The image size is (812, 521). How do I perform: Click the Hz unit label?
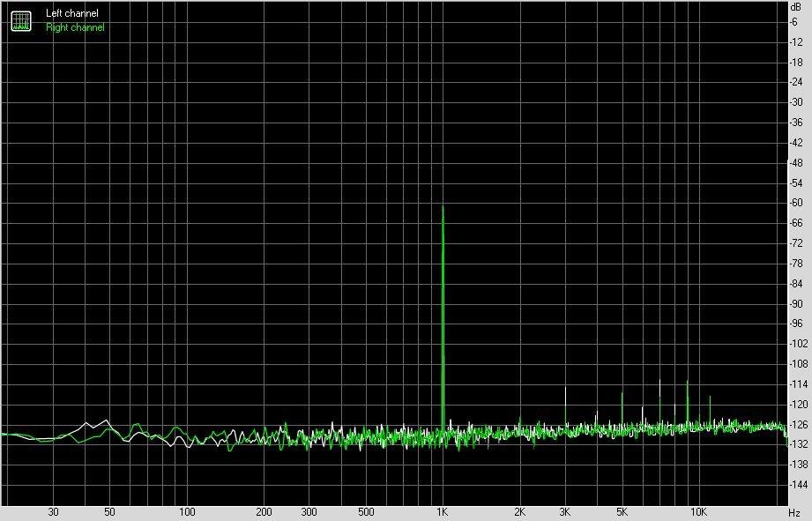(x=795, y=513)
